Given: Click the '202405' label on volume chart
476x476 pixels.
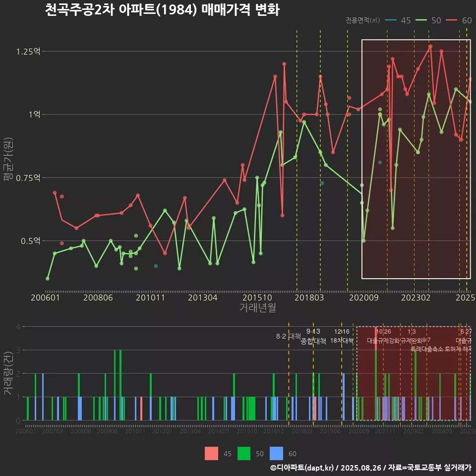Looking at the screenshot, I should pyautogui.click(x=442, y=431).
